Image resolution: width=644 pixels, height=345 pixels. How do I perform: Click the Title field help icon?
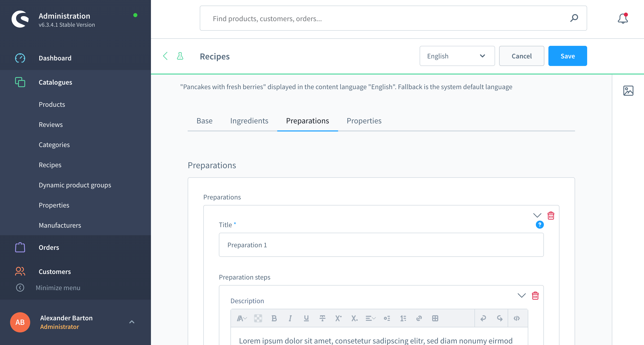pyautogui.click(x=540, y=225)
